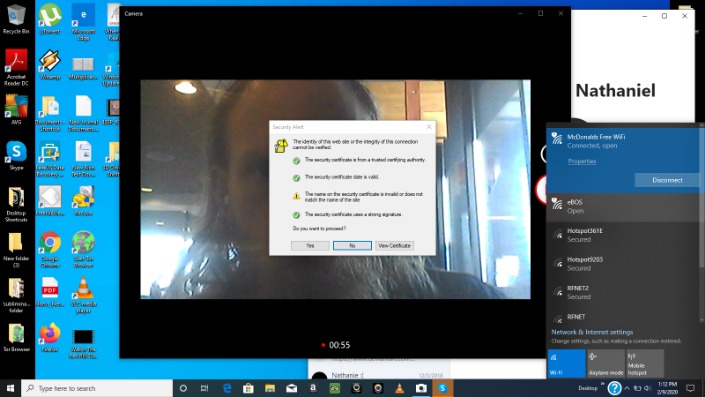Expand the eBOS open network entry
The height and width of the screenshot is (397, 705).
tap(623, 207)
